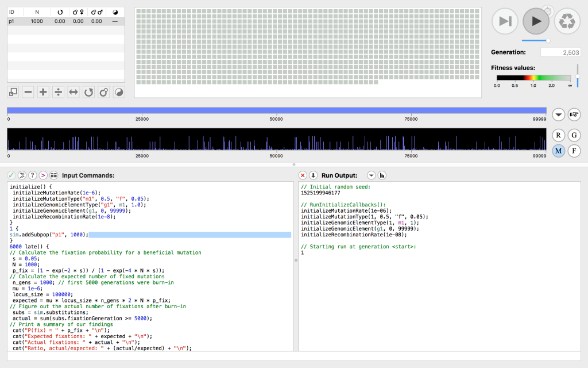Image resolution: width=588 pixels, height=368 pixels.
Task: Recycle the simulation with the recycle icon
Action: tap(567, 21)
